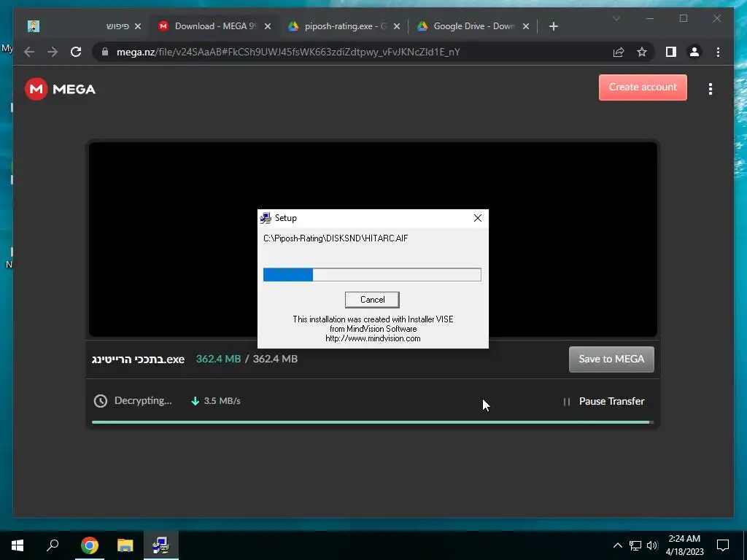Image resolution: width=747 pixels, height=560 pixels.
Task: Click the Decrypting... status text
Action: pos(143,400)
